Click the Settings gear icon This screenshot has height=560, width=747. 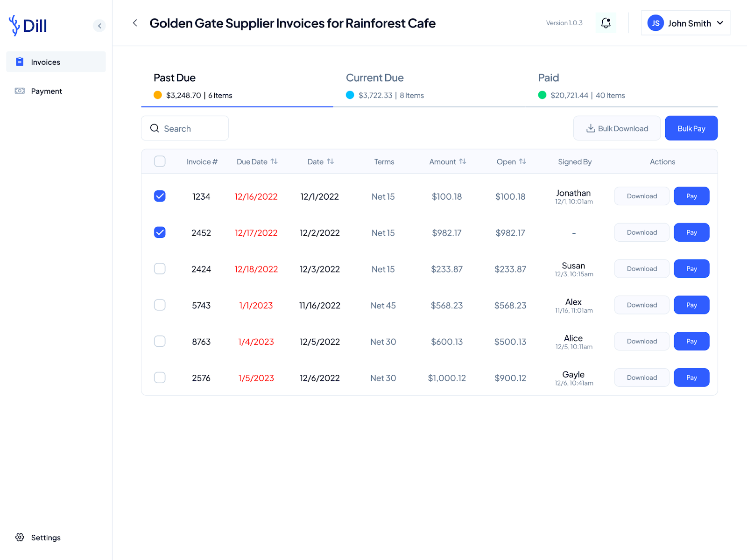(20, 537)
